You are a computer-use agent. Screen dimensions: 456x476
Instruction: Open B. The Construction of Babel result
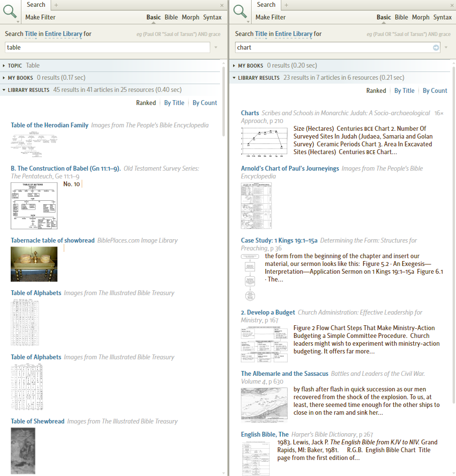(x=66, y=169)
